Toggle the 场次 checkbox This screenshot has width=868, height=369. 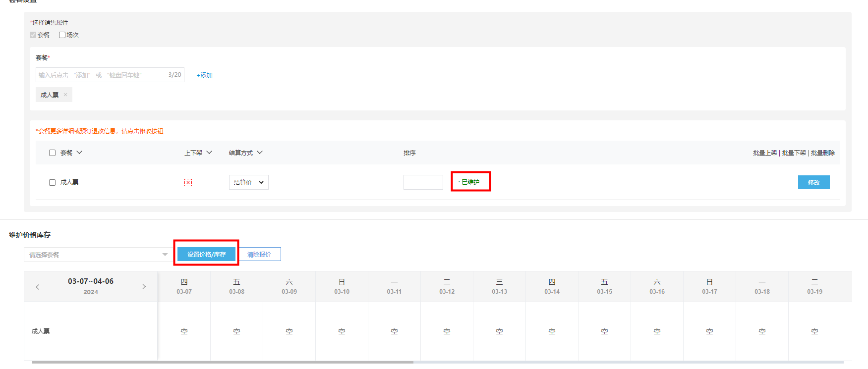(x=62, y=35)
